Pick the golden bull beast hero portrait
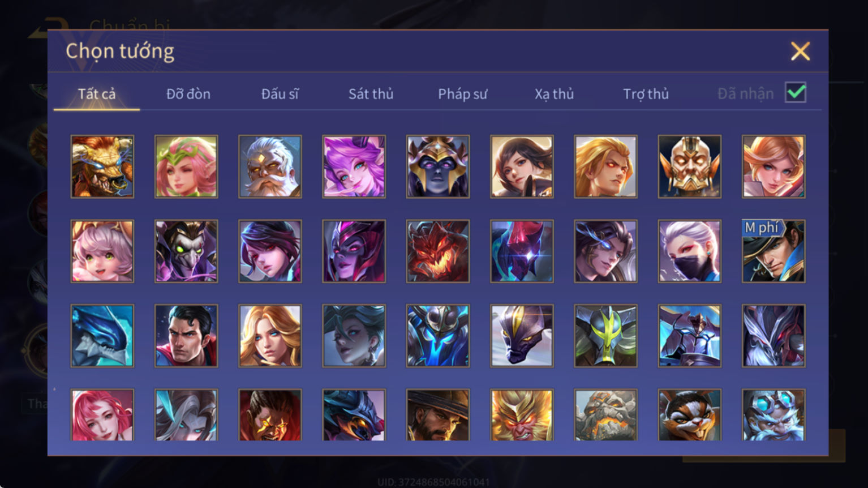The width and height of the screenshot is (868, 488). click(x=102, y=166)
